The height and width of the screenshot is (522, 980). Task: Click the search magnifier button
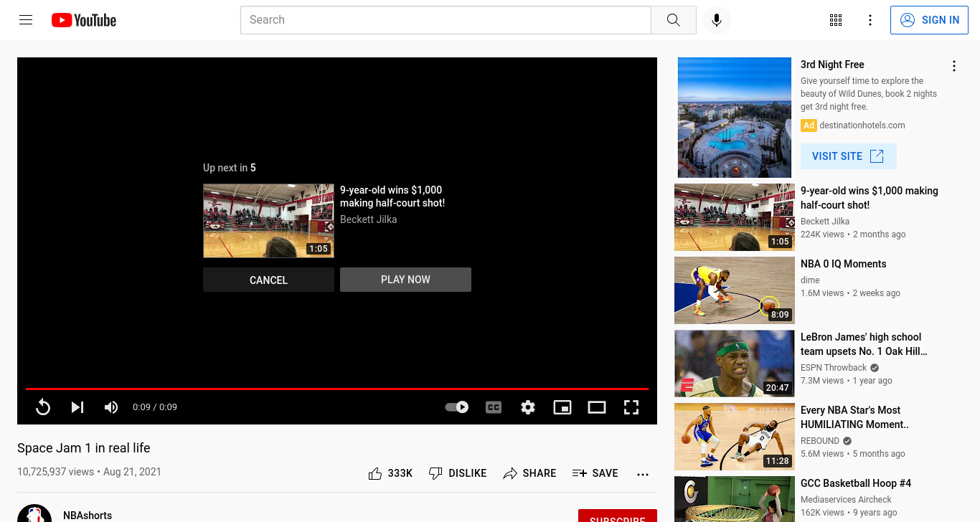pos(673,20)
